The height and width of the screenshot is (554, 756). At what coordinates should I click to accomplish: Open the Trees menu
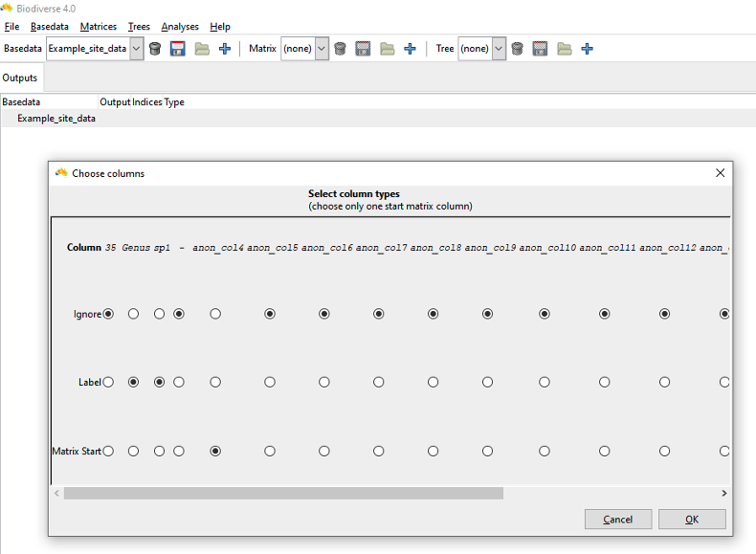tap(139, 27)
